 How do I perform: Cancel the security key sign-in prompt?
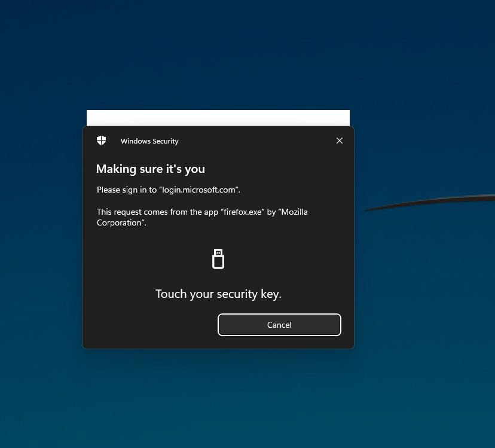click(x=279, y=325)
